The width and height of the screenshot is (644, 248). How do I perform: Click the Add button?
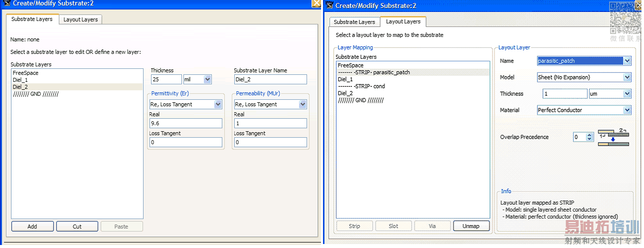pos(32,227)
